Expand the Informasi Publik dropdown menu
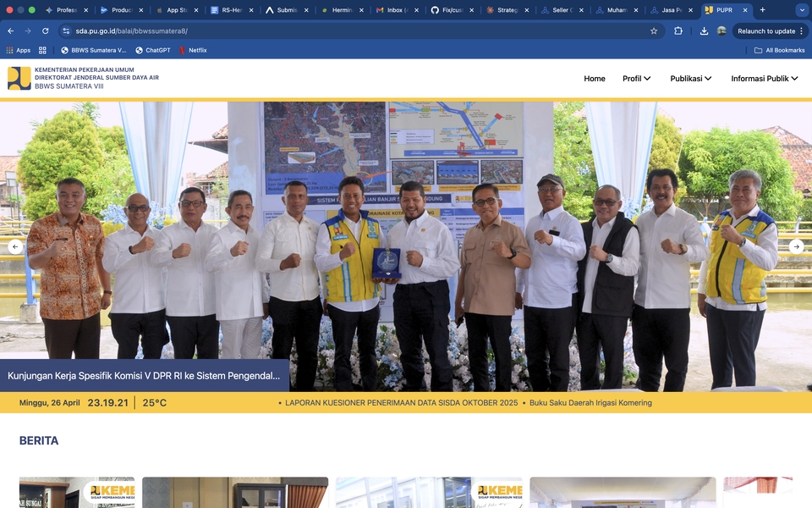812x508 pixels. click(765, 78)
